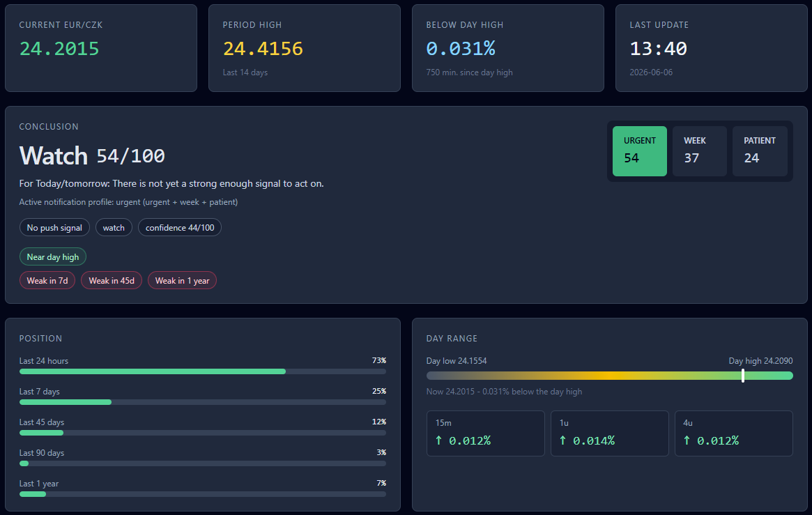Click 'Day low 24.1554' label
The height and width of the screenshot is (515, 812).
coord(457,361)
